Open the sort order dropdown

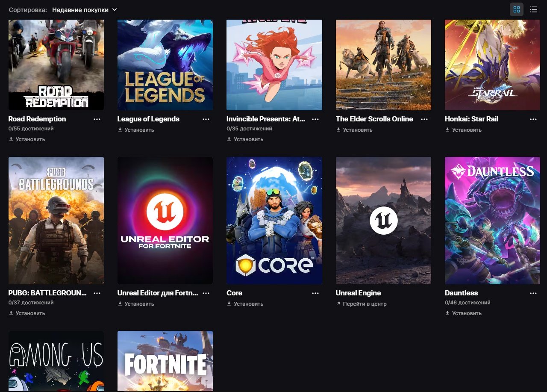pyautogui.click(x=84, y=9)
